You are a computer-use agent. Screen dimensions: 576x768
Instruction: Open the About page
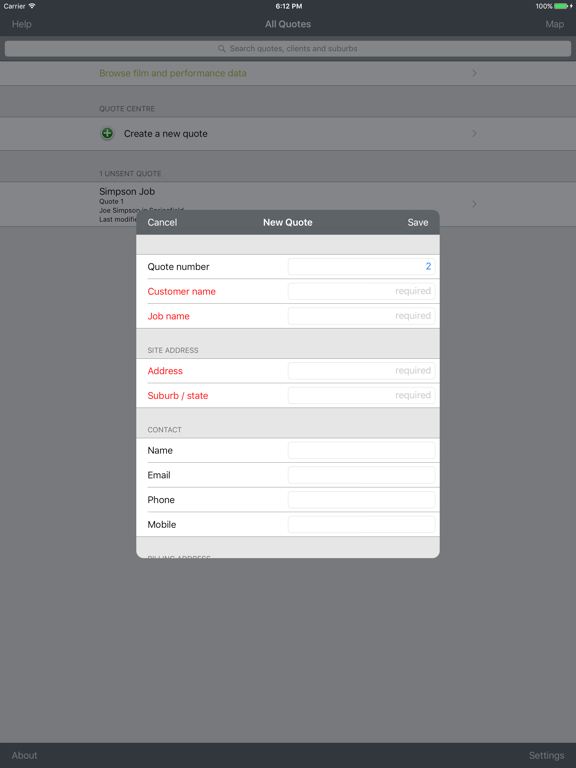pos(24,755)
